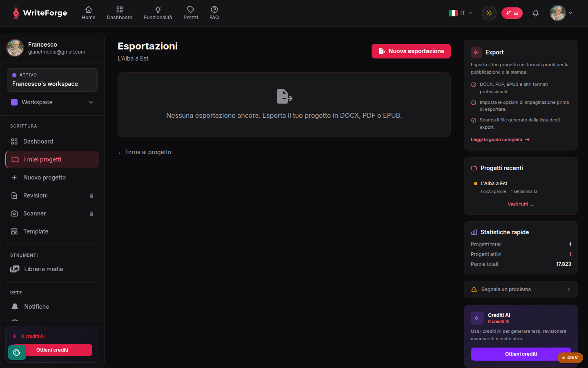Viewport: 588px width, 368px height.
Task: Click the Export panel sparkle icon
Action: click(x=476, y=52)
